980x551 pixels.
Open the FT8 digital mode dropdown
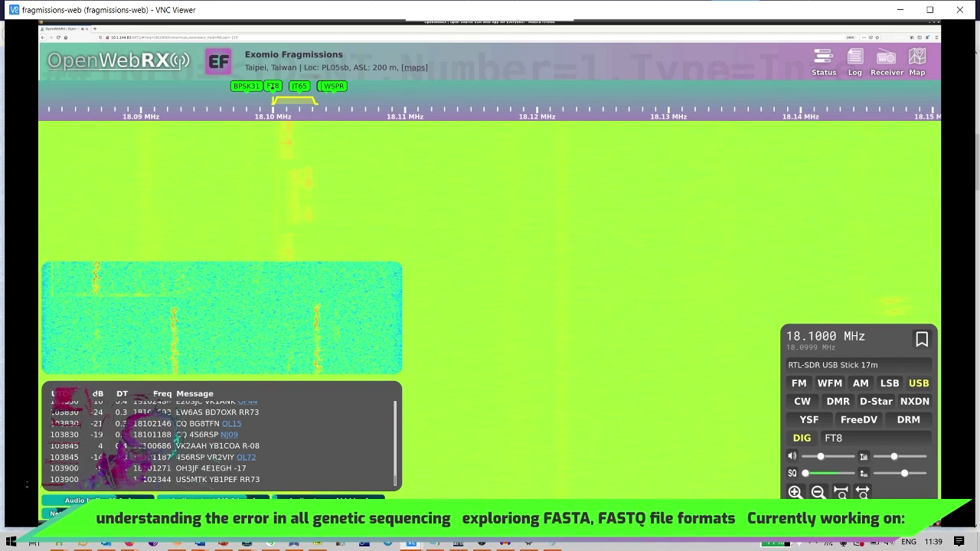(876, 438)
